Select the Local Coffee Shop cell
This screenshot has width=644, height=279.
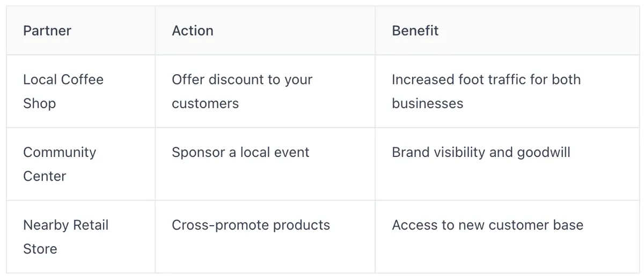click(x=81, y=91)
